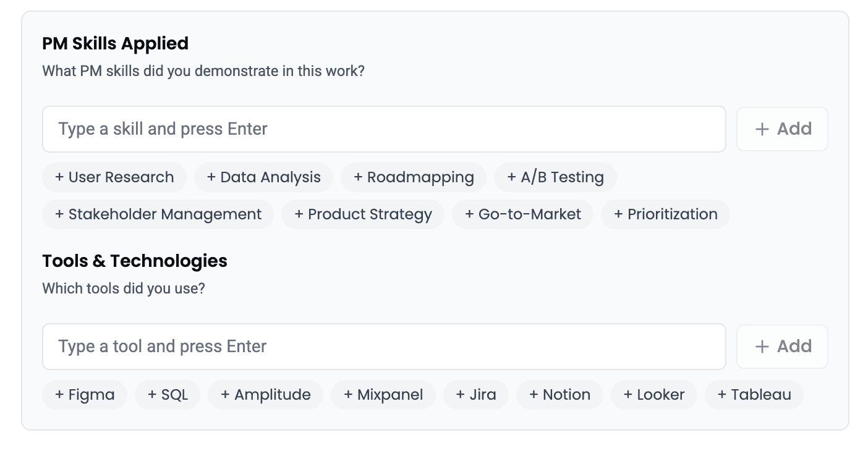Add the Jira tool suggestion
Image resolution: width=868 pixels, height=451 pixels.
point(476,395)
